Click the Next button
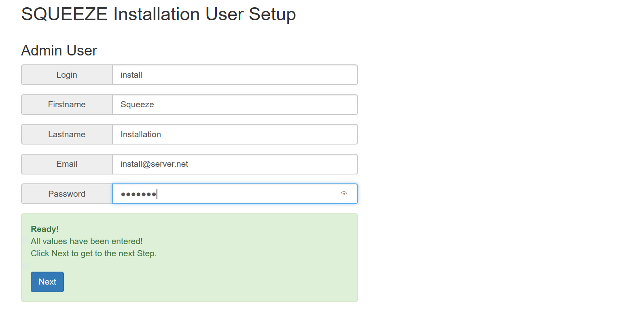The width and height of the screenshot is (644, 319). coord(47,282)
